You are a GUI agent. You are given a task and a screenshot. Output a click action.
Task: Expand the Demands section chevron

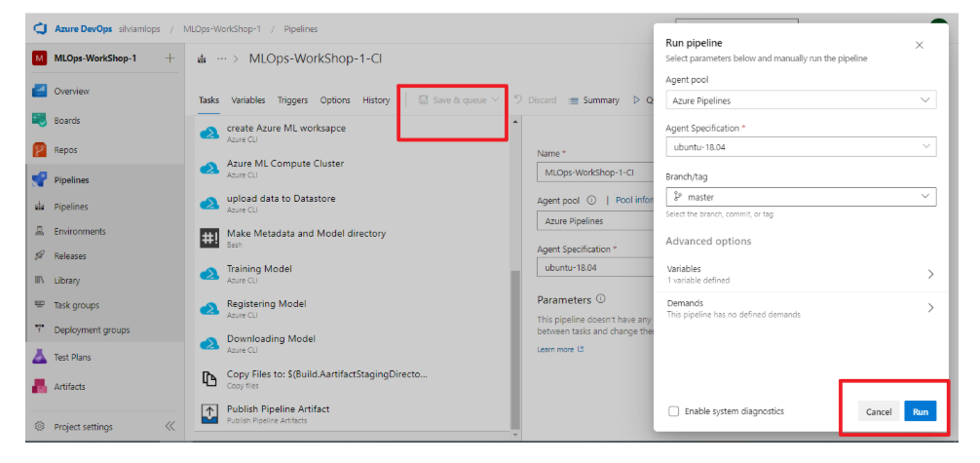click(930, 308)
